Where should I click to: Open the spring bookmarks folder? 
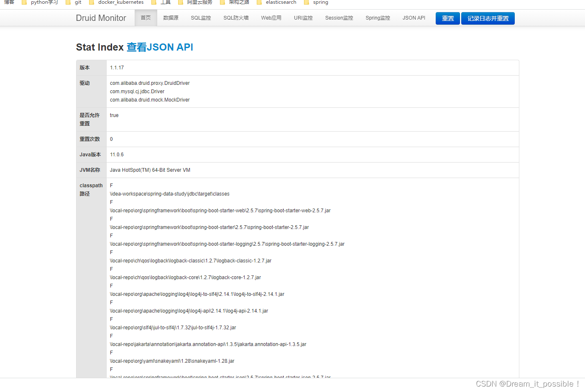(x=320, y=3)
